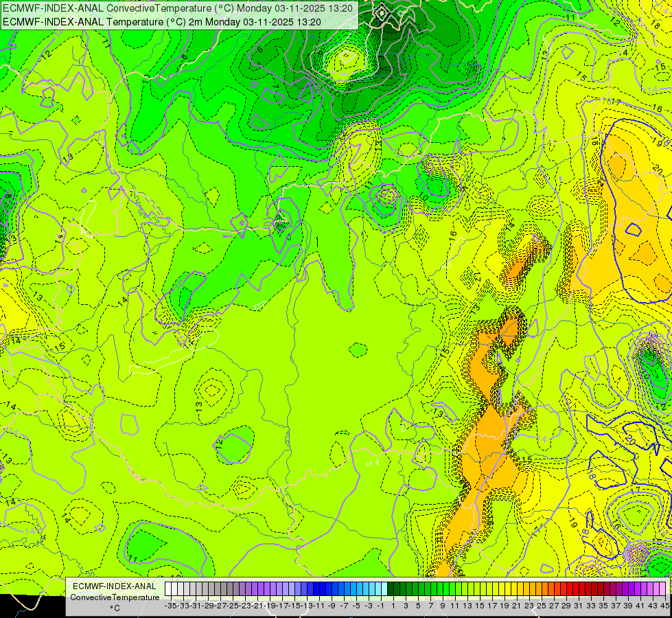
Task: Click the ConvectiveTemperature title line at top
Action: [178, 8]
